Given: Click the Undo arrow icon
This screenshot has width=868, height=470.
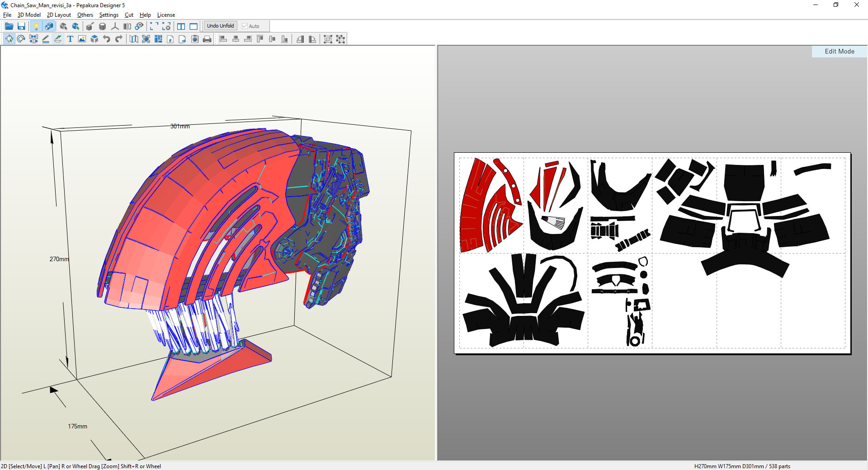Looking at the screenshot, I should [107, 39].
